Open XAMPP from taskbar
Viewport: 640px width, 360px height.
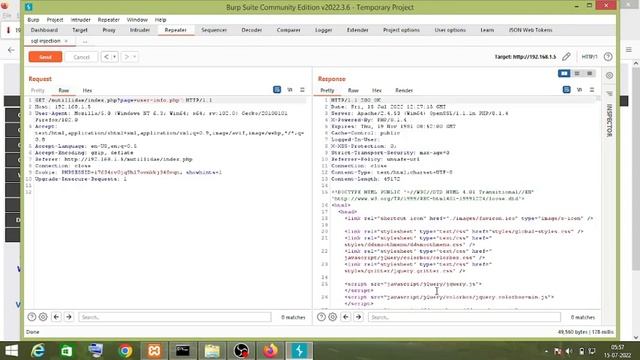point(154,351)
